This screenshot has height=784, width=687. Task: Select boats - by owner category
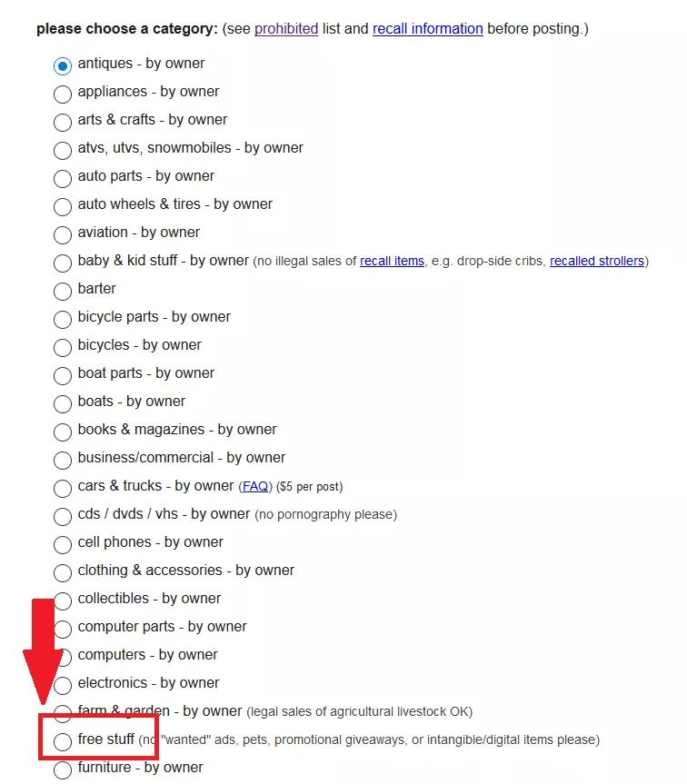pyautogui.click(x=63, y=403)
